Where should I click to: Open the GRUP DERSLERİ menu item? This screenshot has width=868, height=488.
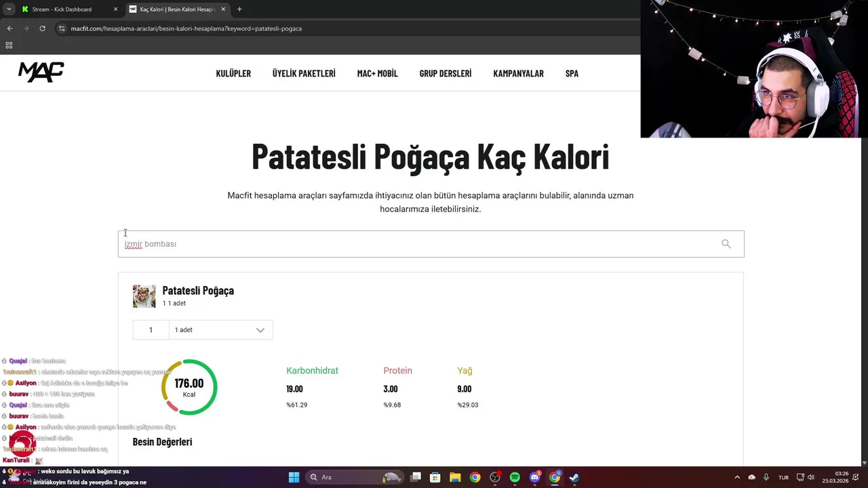[446, 73]
